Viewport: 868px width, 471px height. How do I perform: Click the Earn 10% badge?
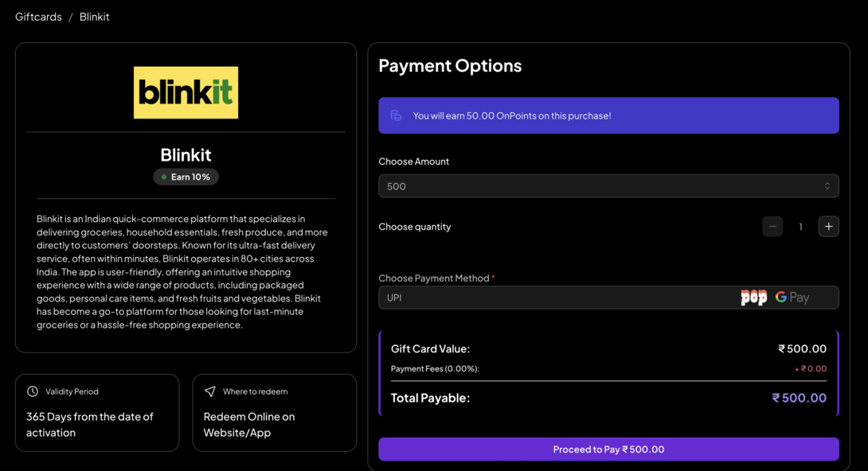(x=186, y=177)
